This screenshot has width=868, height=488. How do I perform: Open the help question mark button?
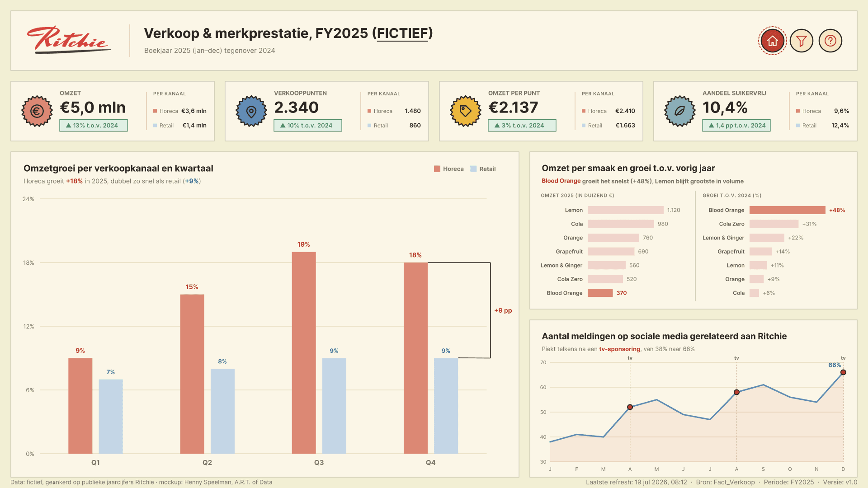click(x=830, y=41)
